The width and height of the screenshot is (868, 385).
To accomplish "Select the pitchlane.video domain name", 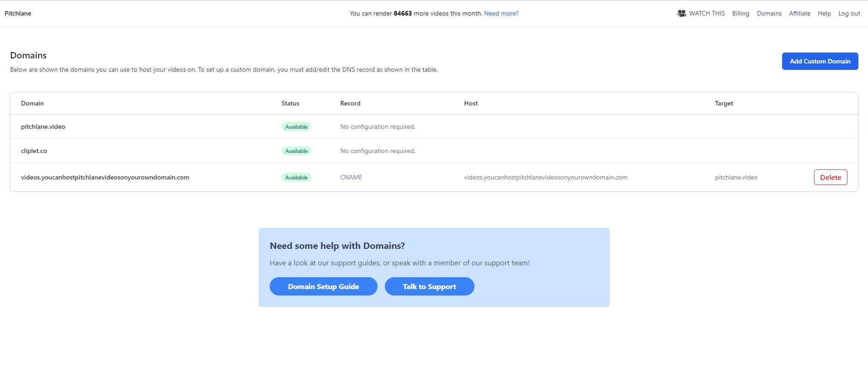I will pos(43,127).
